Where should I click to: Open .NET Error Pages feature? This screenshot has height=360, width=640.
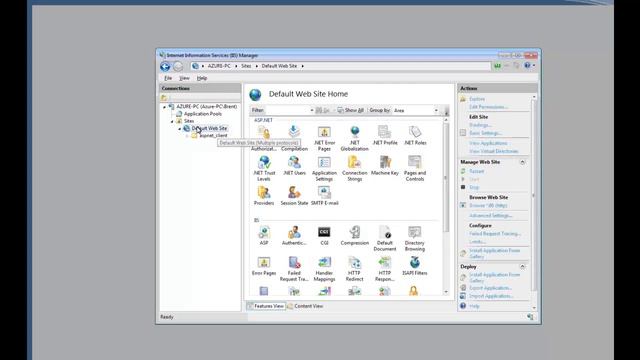point(324,138)
